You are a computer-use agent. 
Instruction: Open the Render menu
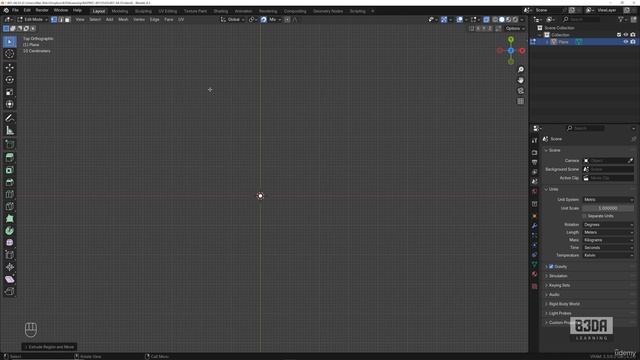click(x=42, y=10)
